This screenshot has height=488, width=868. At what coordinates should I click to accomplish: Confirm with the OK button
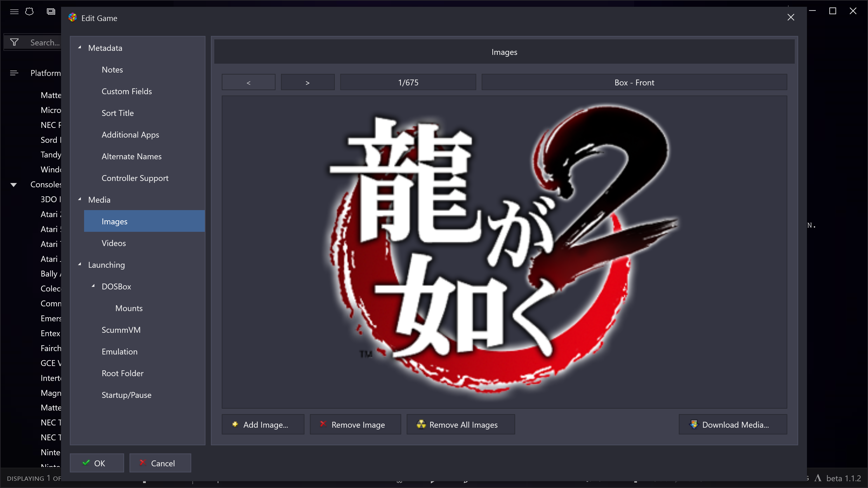97,463
